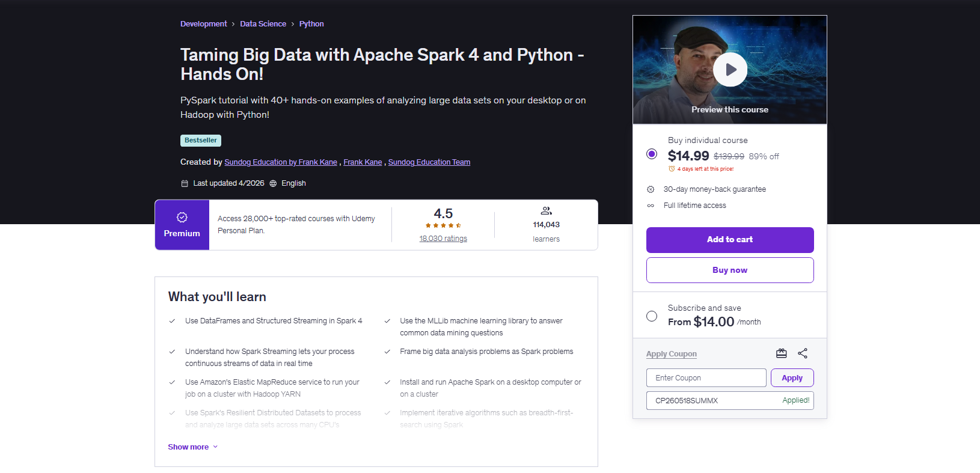Click the Premium plan tile

point(182,225)
